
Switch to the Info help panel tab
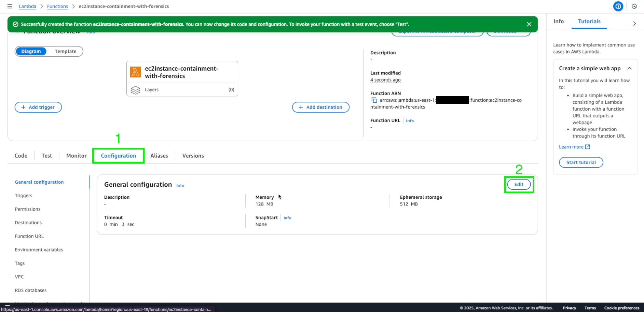[x=559, y=21]
